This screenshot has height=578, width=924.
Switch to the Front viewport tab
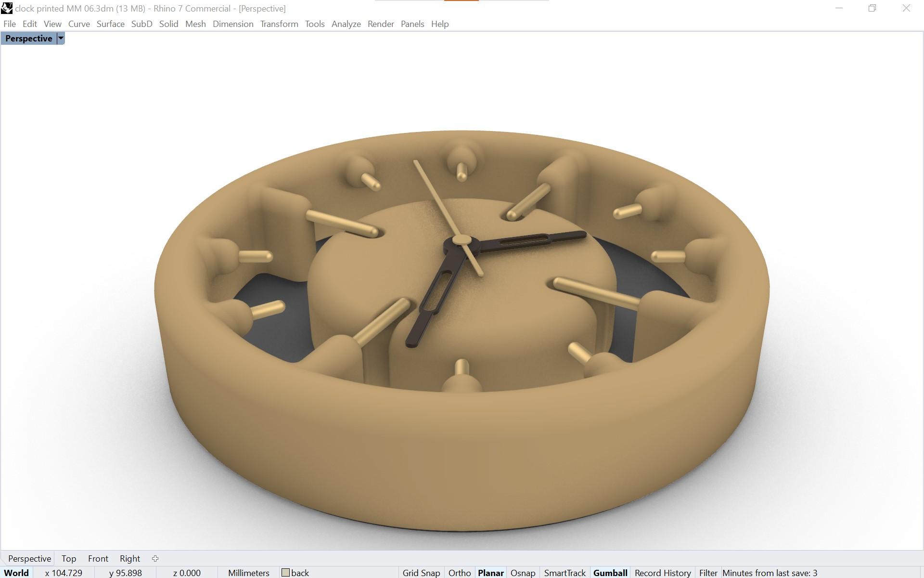point(98,558)
